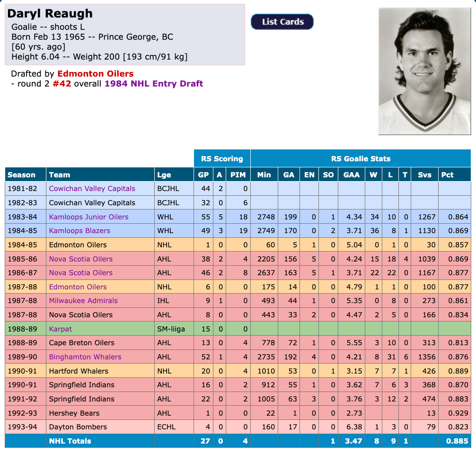
Task: Click the GA column header
Action: point(289,175)
